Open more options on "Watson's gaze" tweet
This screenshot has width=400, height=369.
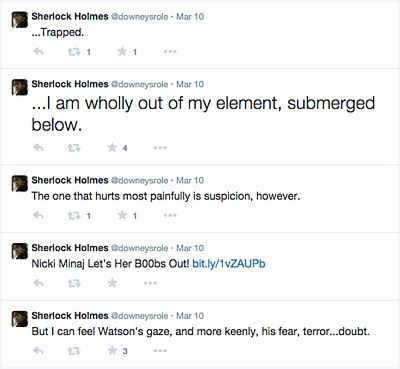[160, 351]
